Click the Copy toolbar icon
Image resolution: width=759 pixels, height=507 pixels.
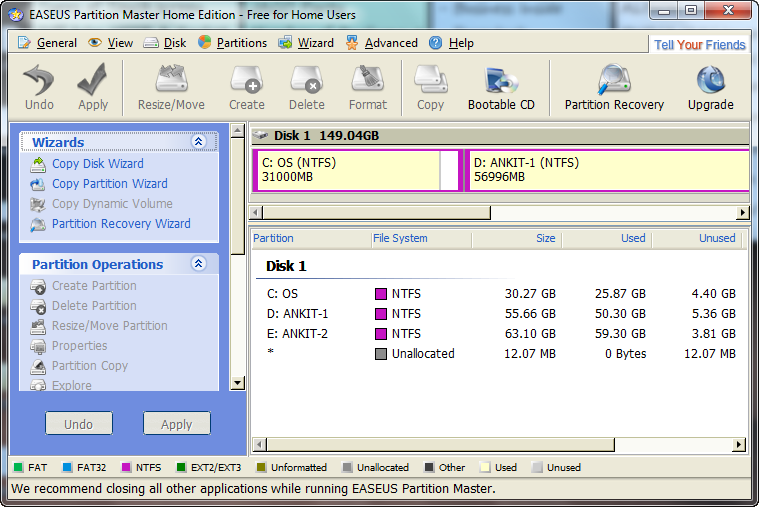pos(430,87)
